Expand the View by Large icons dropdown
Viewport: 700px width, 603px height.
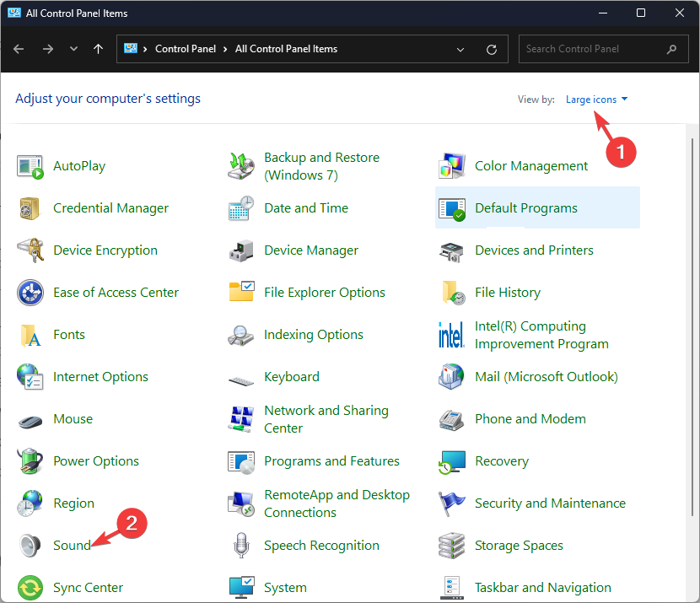pyautogui.click(x=597, y=100)
